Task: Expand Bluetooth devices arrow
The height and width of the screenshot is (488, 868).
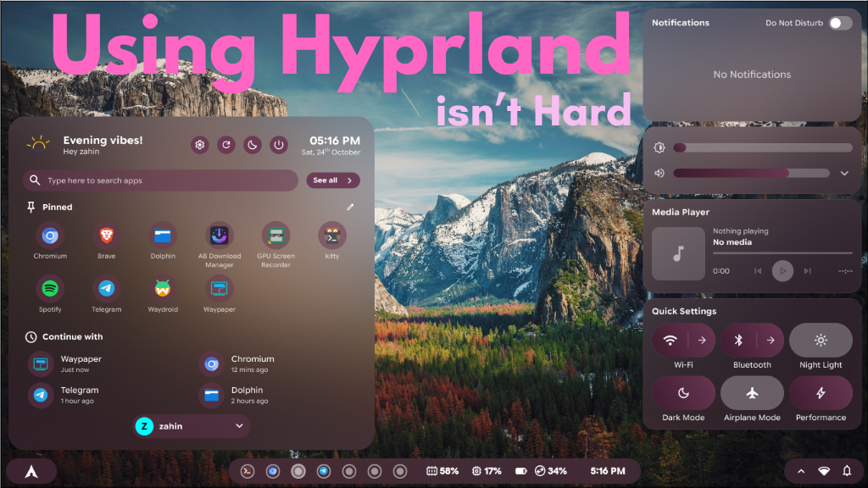Action: 771,341
